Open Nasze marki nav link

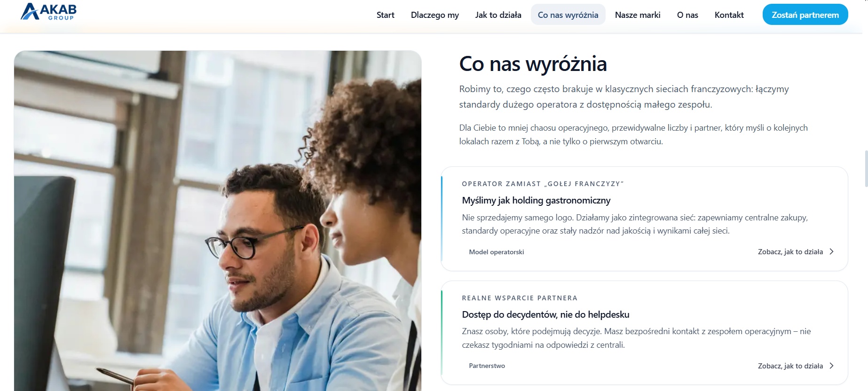pos(637,15)
